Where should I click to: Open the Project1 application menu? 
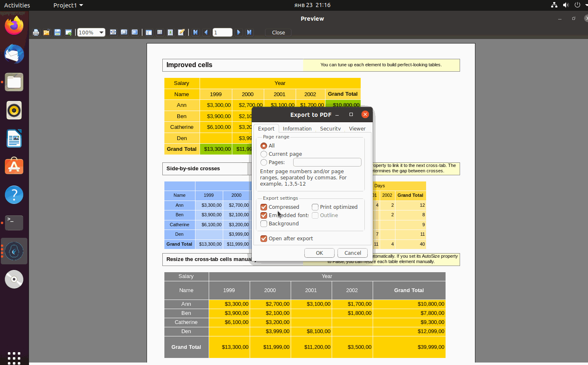[68, 5]
